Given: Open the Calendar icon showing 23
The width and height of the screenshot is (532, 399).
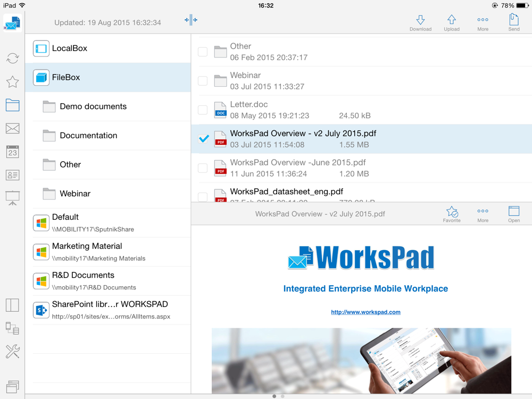Looking at the screenshot, I should coord(13,152).
